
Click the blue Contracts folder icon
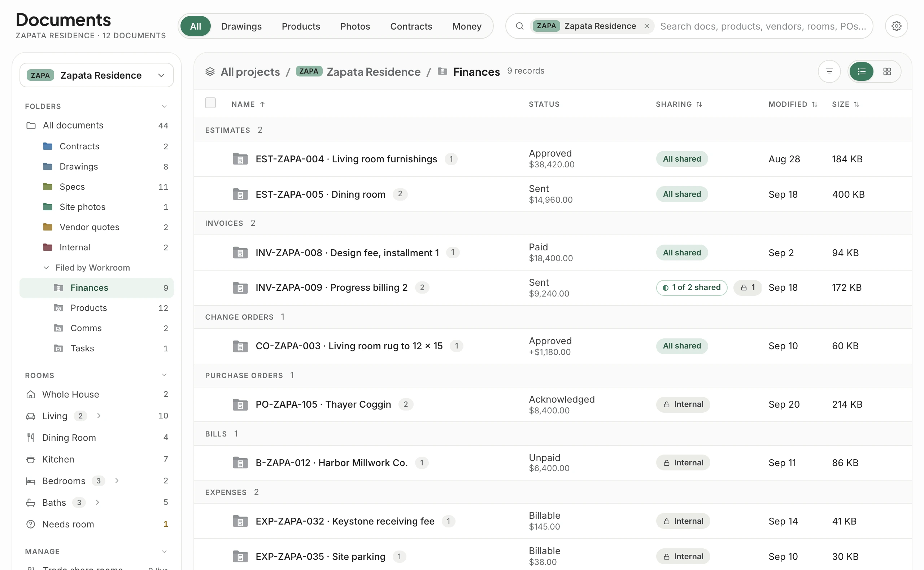pos(48,146)
